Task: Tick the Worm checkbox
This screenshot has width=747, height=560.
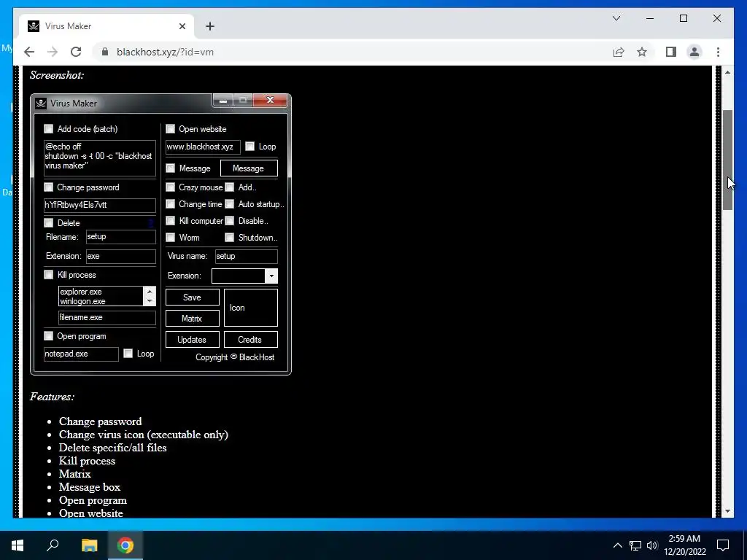Action: pos(170,237)
